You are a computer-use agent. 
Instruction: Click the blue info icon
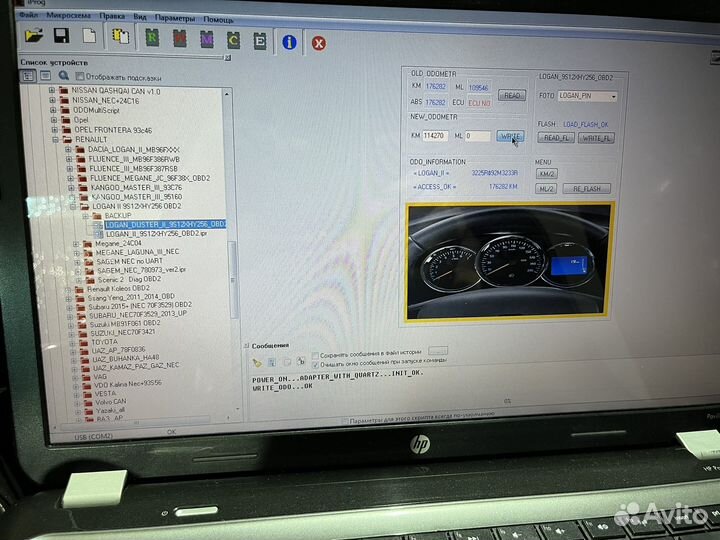289,42
